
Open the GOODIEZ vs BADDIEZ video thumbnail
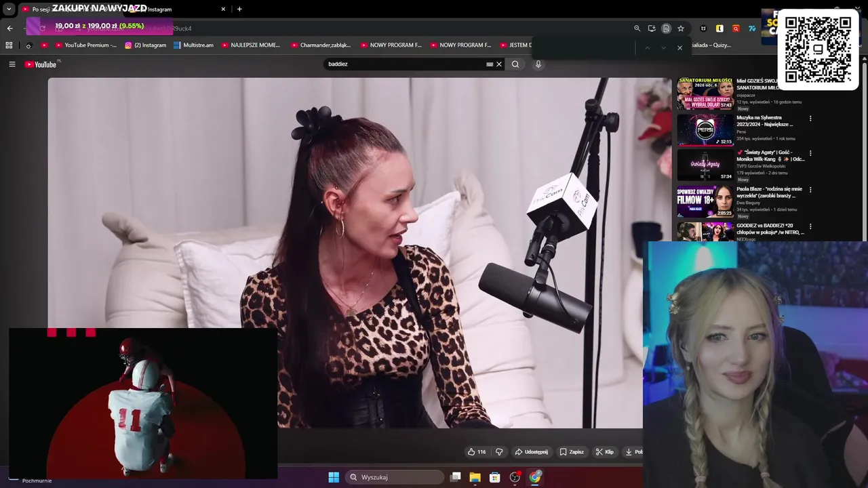(x=705, y=232)
